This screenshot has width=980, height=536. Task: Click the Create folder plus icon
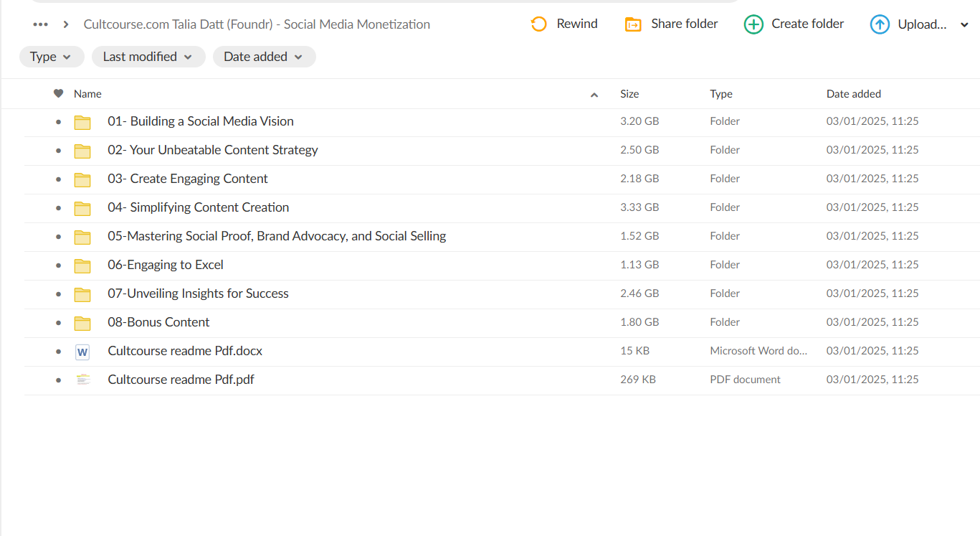tap(753, 24)
